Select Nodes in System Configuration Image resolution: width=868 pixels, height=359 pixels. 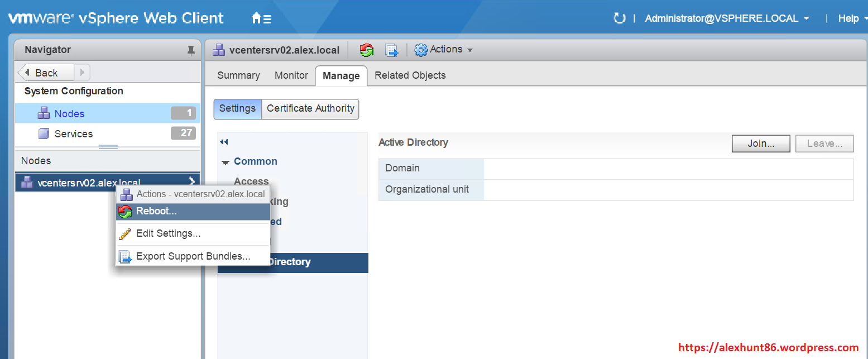pyautogui.click(x=69, y=114)
